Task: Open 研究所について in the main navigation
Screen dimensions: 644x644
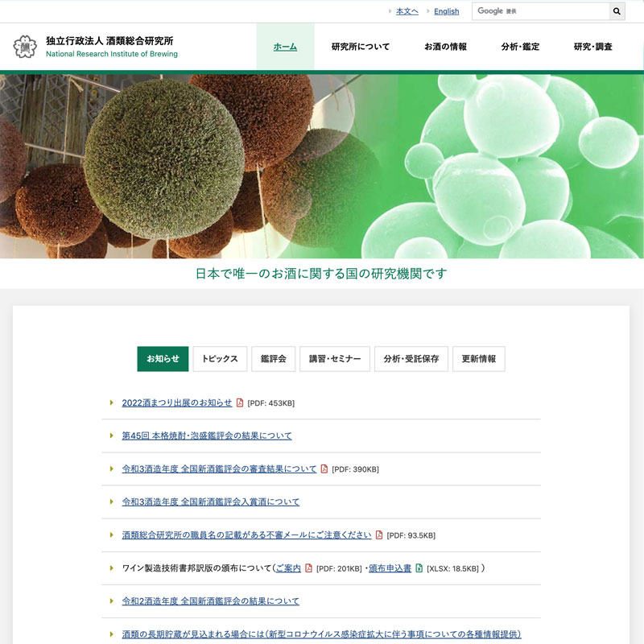Action: pyautogui.click(x=360, y=47)
